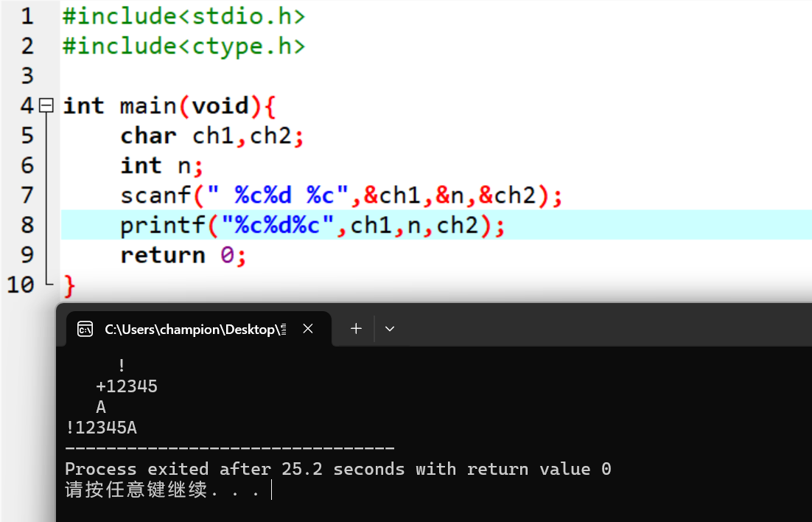This screenshot has height=522, width=812.
Task: Click line number 10 in gutter
Action: coord(21,285)
